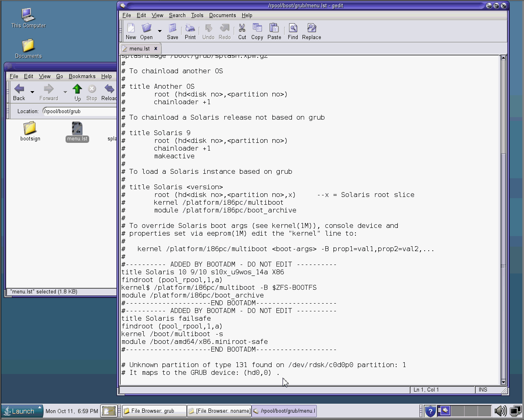Click the gedit scrollbar down arrow
Screen dimensions: 524x420
click(x=503, y=382)
